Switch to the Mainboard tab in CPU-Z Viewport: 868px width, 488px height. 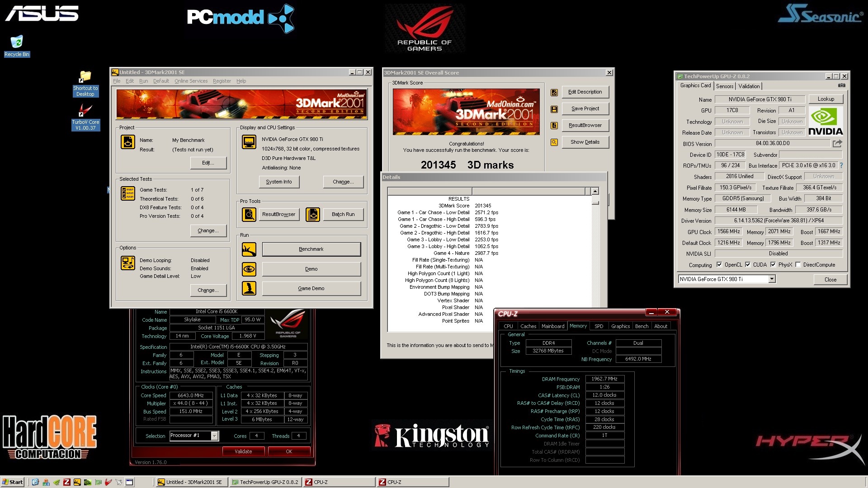coord(553,326)
